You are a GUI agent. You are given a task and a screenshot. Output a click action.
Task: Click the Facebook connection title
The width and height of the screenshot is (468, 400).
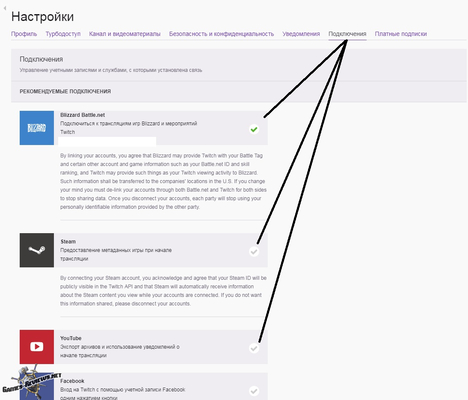[x=72, y=381]
